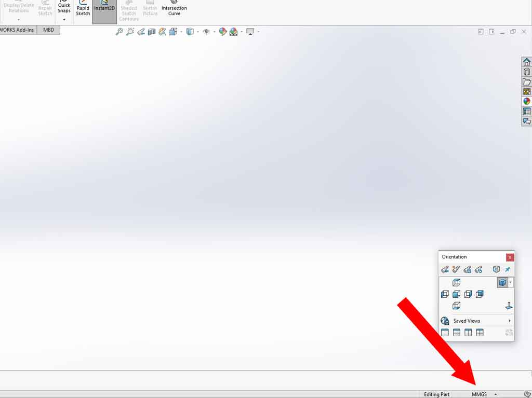532x398 pixels.
Task: Click the View Settings monitor icon
Action: (x=250, y=32)
